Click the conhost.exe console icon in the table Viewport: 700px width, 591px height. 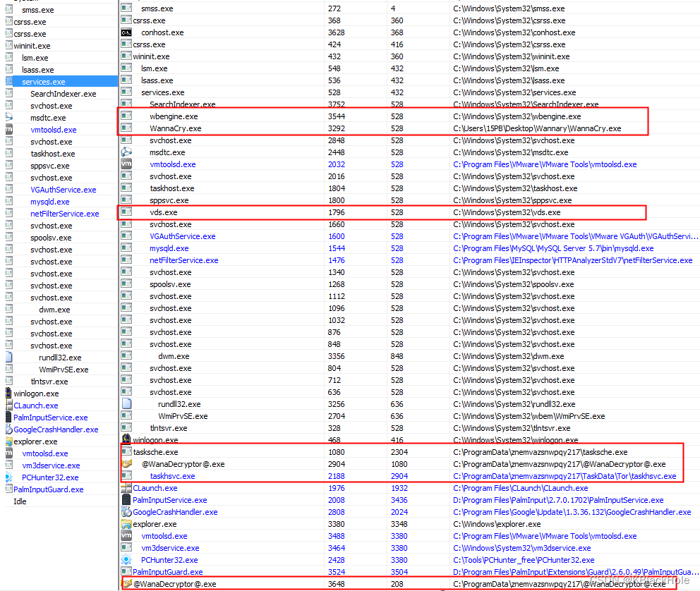(x=126, y=32)
